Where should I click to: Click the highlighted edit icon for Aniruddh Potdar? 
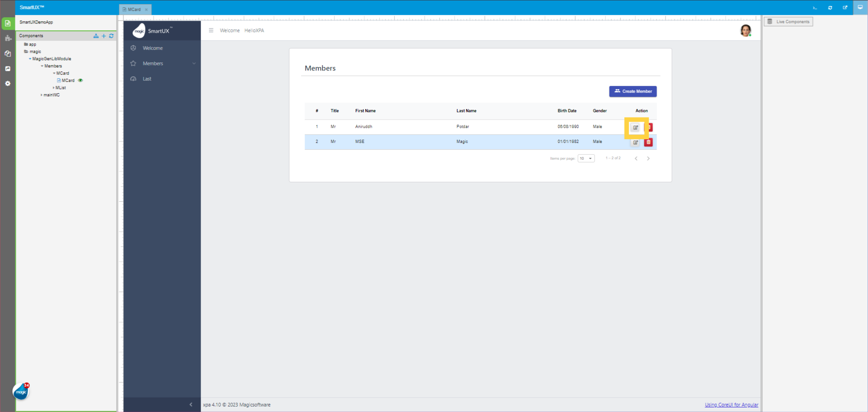pos(635,128)
